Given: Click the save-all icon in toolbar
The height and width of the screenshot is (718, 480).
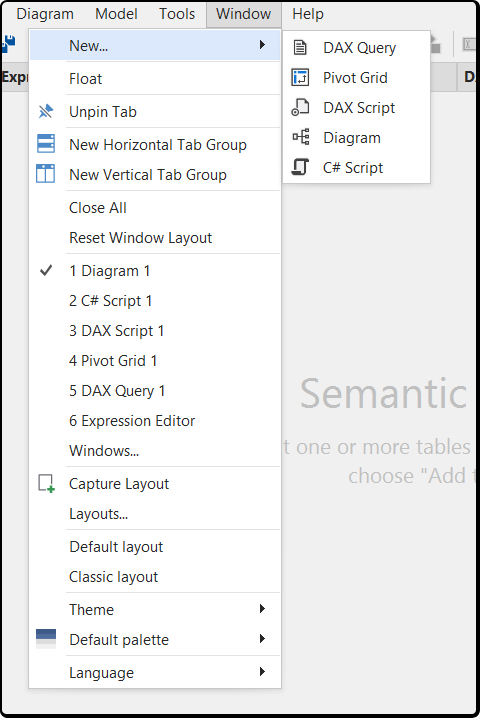Looking at the screenshot, I should (8, 44).
